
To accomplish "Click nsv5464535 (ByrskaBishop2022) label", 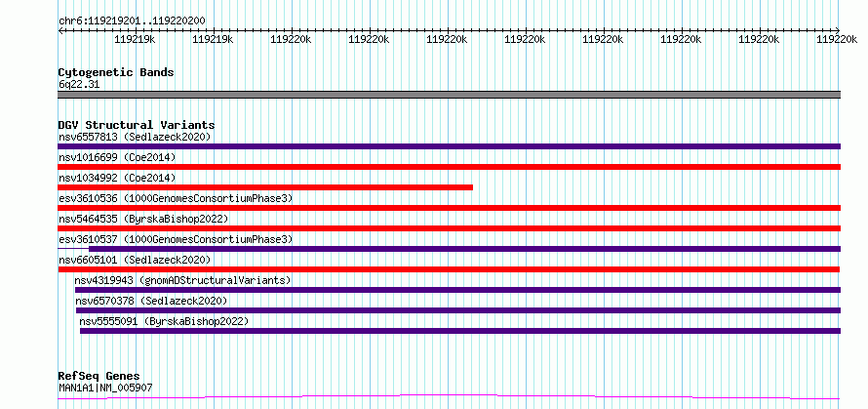I will click(x=143, y=219).
